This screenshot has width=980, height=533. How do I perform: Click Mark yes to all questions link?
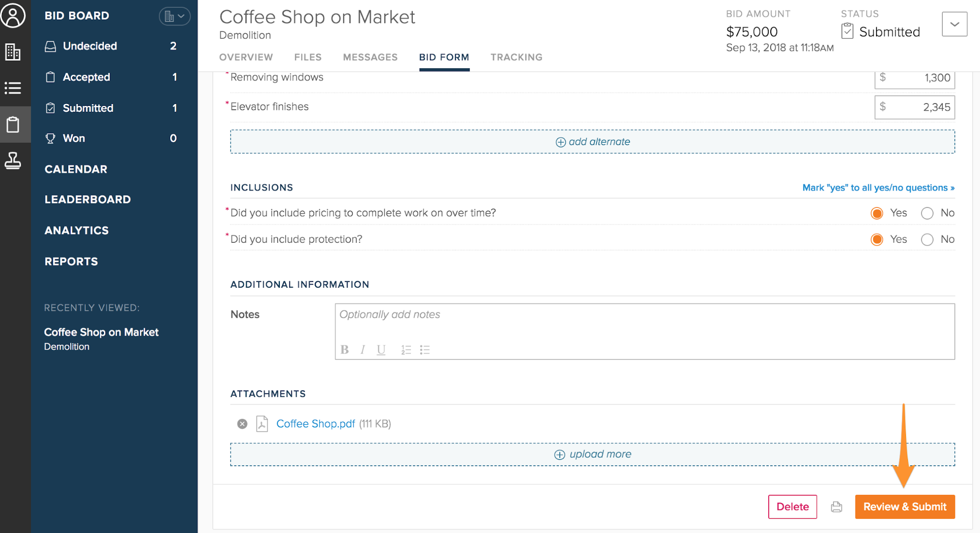click(x=878, y=188)
